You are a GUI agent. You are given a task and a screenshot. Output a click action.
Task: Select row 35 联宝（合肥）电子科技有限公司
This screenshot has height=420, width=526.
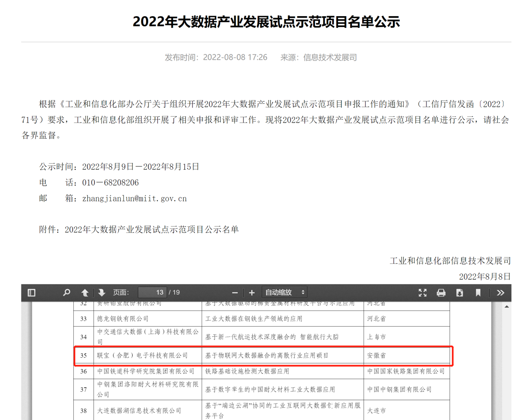(x=142, y=356)
